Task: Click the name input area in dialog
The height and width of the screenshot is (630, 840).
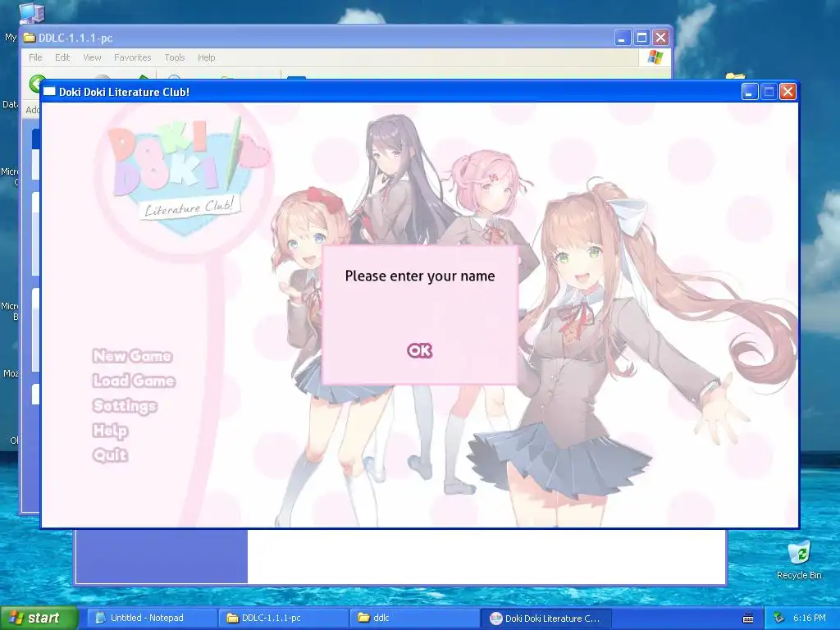Action: [x=419, y=313]
